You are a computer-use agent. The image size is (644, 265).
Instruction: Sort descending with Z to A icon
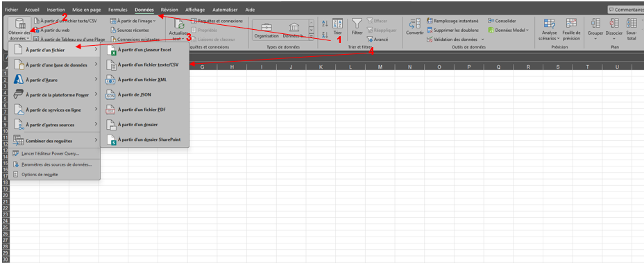point(325,35)
